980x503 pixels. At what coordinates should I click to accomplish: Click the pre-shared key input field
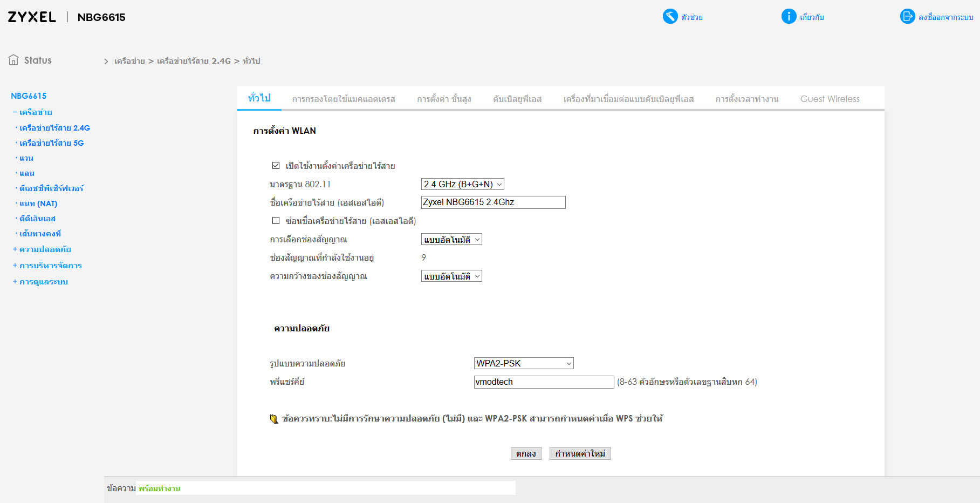coord(544,382)
